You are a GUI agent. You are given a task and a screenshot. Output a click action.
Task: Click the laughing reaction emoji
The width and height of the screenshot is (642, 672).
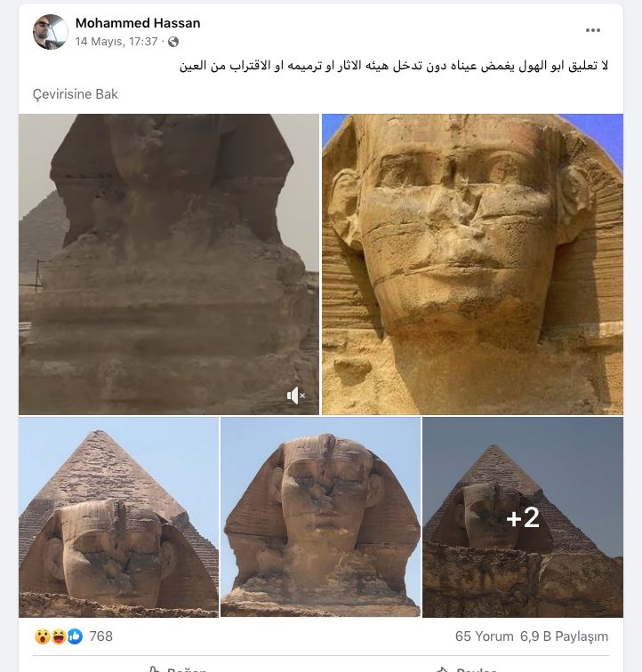point(59,636)
